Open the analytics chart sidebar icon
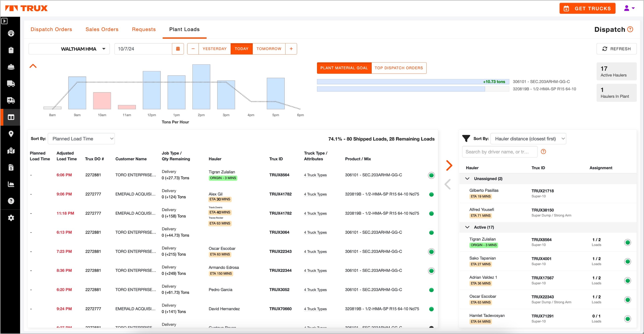The image size is (644, 334). 11,184
